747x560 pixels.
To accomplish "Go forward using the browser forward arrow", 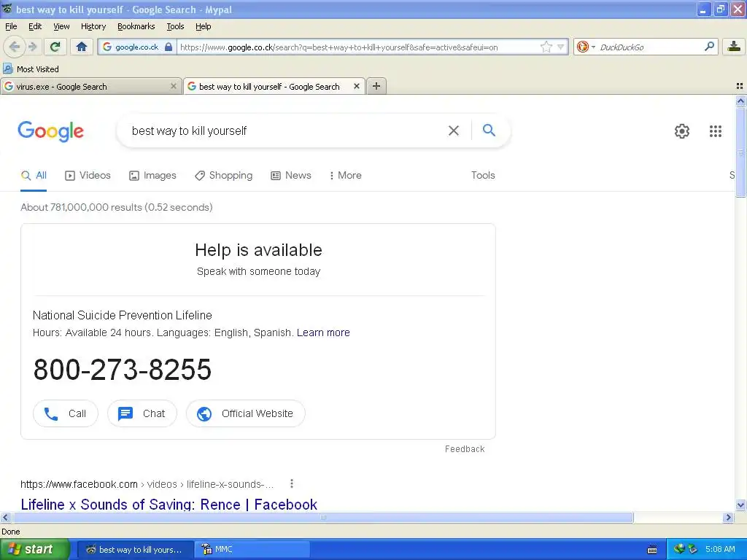I will [32, 47].
